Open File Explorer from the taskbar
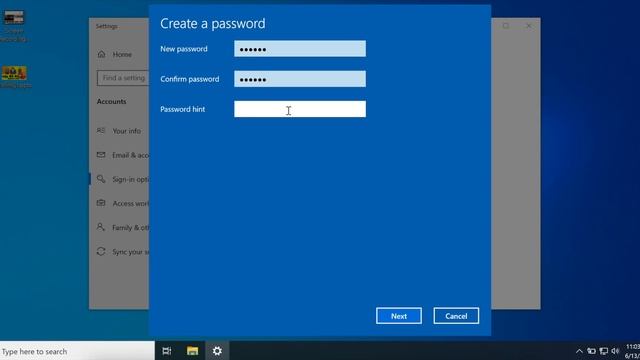640x360 pixels. (192, 351)
